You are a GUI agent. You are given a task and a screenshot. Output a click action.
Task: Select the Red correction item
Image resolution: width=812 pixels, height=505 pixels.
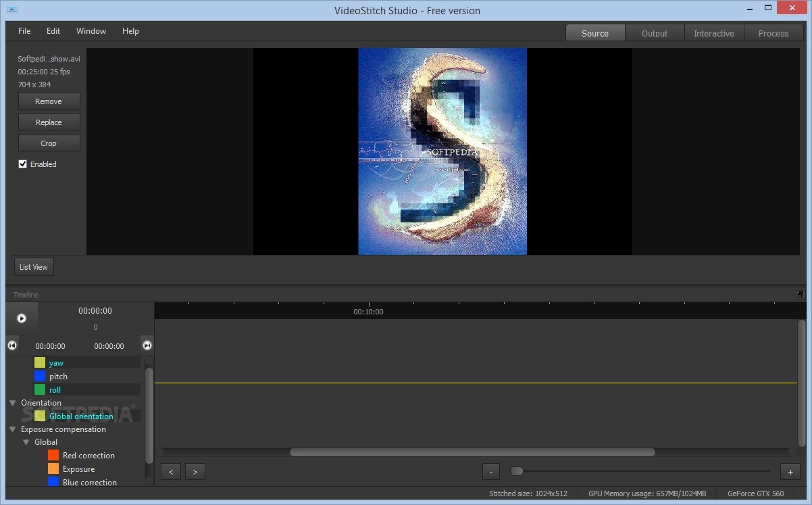click(88, 456)
